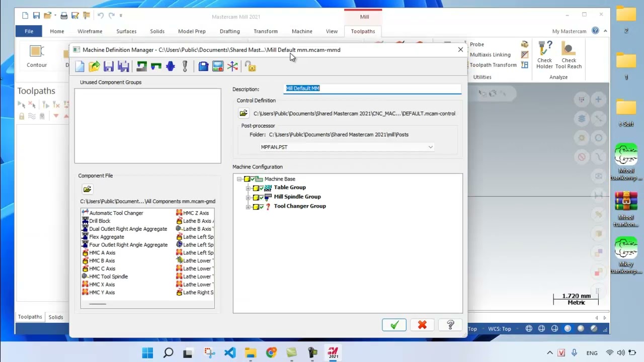
Task: Click the axis combinations arrows icon
Action: click(x=232, y=66)
